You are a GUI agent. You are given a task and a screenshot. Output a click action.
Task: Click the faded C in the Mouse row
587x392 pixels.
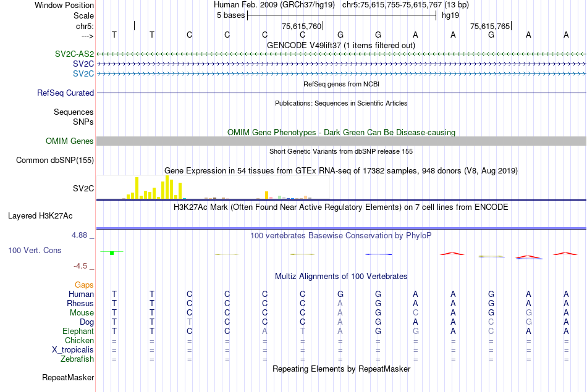(416, 313)
